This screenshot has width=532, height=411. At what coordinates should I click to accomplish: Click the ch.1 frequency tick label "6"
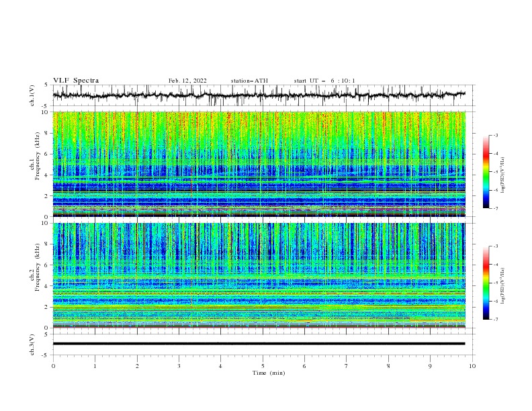coord(47,154)
